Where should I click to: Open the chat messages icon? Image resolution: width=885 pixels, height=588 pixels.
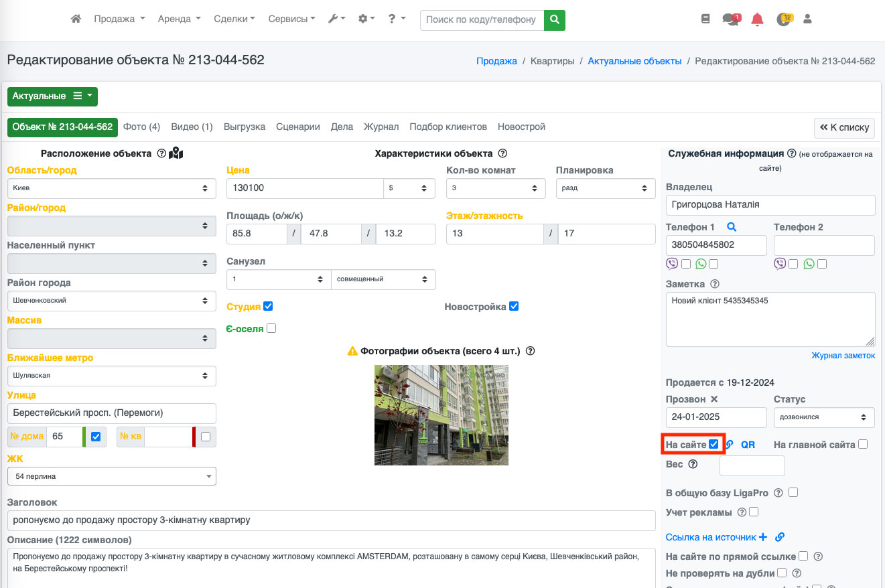730,19
